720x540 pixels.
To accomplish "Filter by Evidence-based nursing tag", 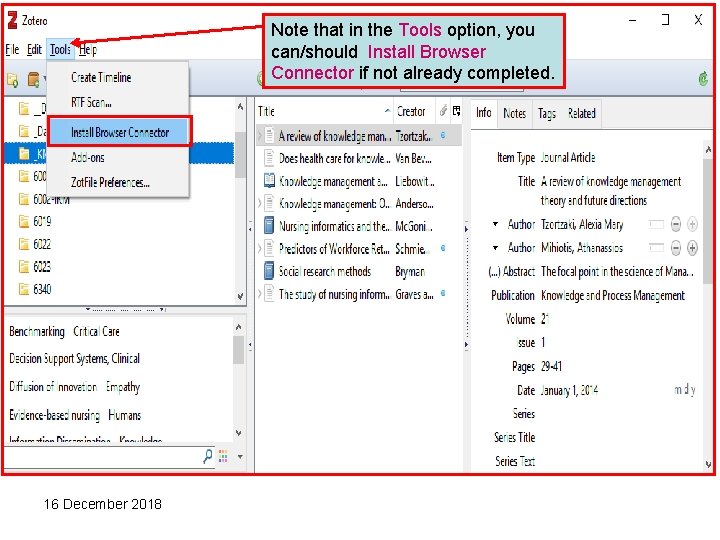I will pos(54,416).
